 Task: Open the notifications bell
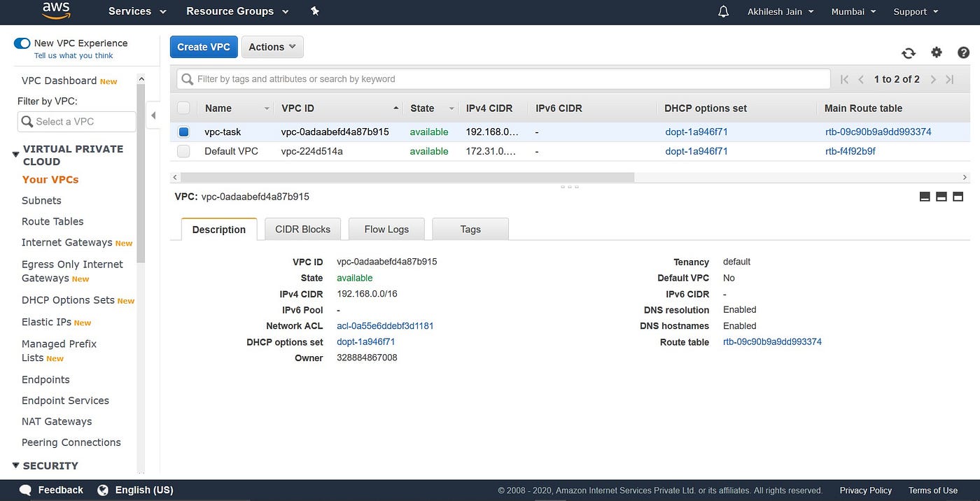724,11
